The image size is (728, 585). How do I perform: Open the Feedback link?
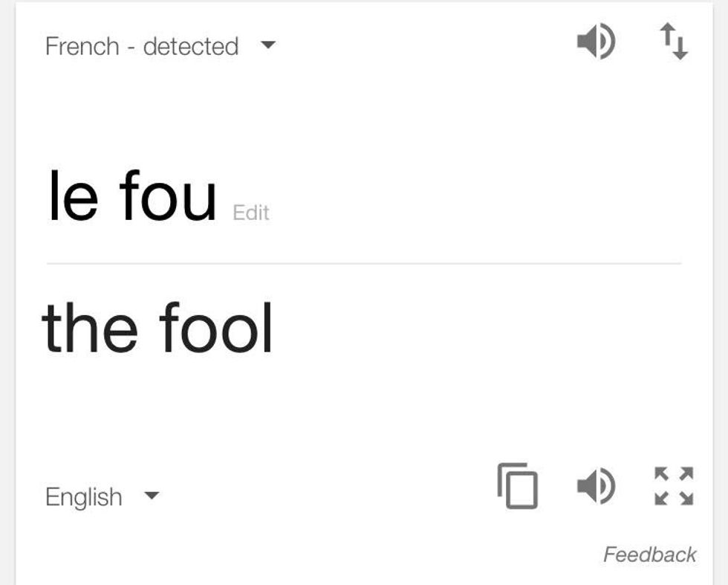coord(649,555)
